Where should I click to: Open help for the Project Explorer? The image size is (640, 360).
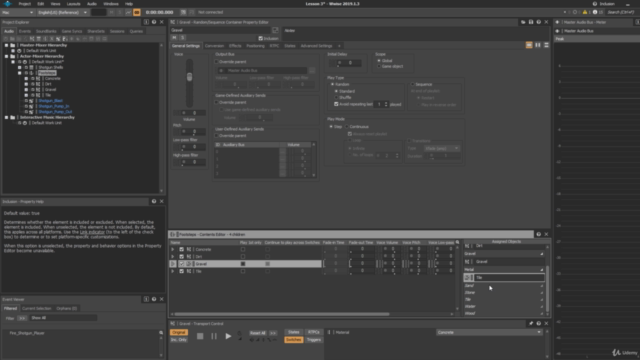point(154,22)
